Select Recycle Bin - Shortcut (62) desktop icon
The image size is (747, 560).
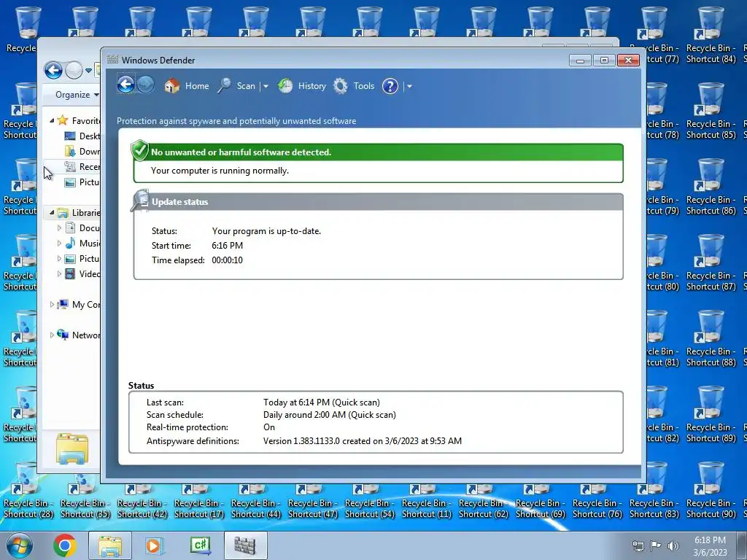(484, 502)
